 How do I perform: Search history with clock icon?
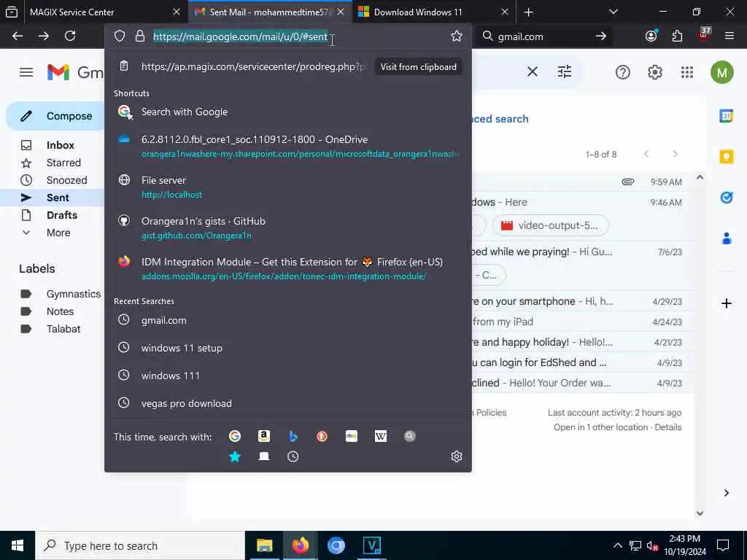pos(293,456)
